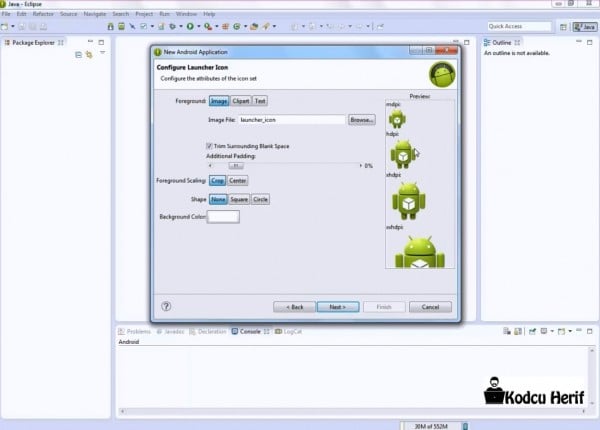The image size is (600, 430).
Task: Click the Run green play toolbar icon
Action: click(x=190, y=26)
